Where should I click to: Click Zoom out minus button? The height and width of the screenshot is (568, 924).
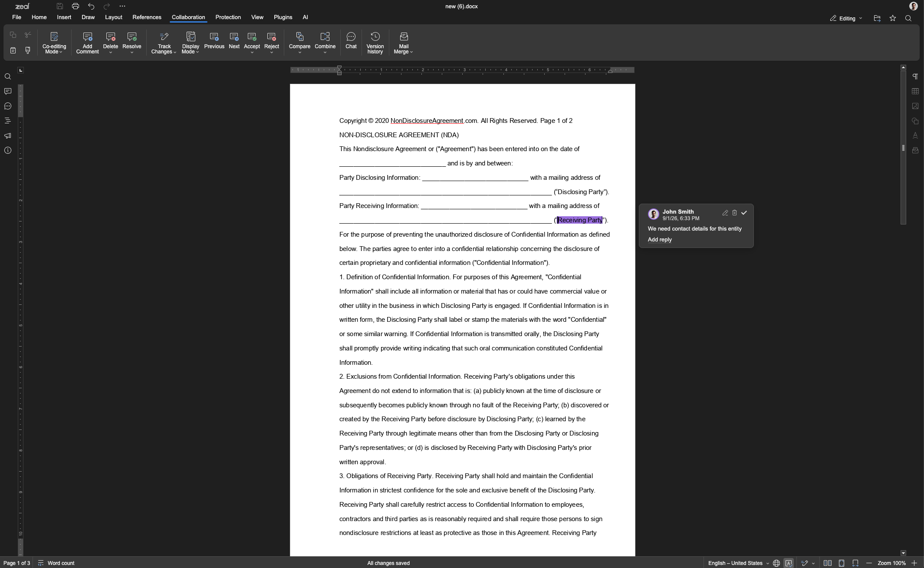[x=869, y=563]
